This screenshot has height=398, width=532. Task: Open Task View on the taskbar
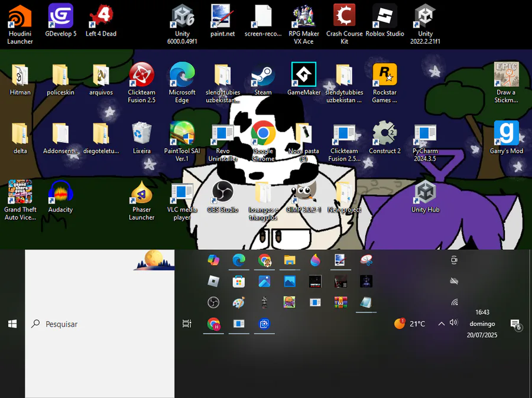pyautogui.click(x=187, y=324)
